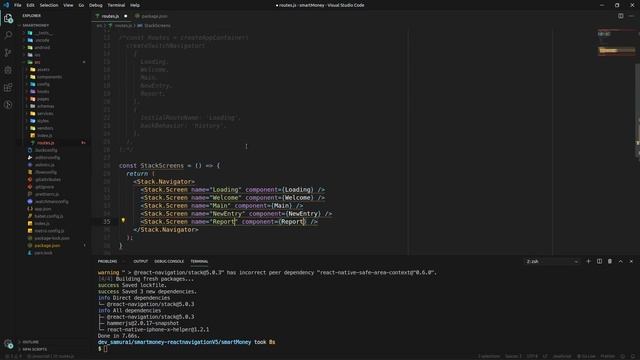Image resolution: width=640 pixels, height=360 pixels.
Task: Open the Manage gear at activity bar bottom
Action: 8,344
